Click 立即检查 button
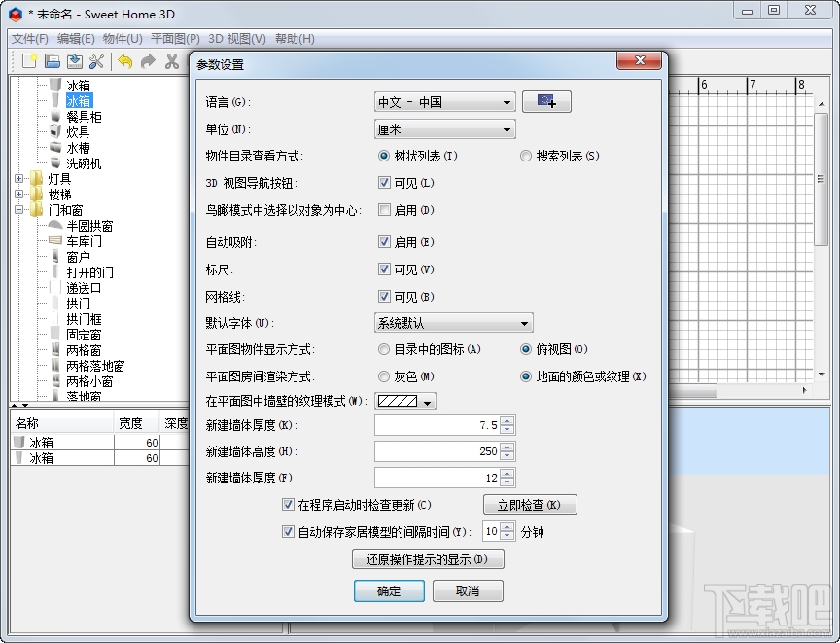The width and height of the screenshot is (840, 643). [530, 505]
